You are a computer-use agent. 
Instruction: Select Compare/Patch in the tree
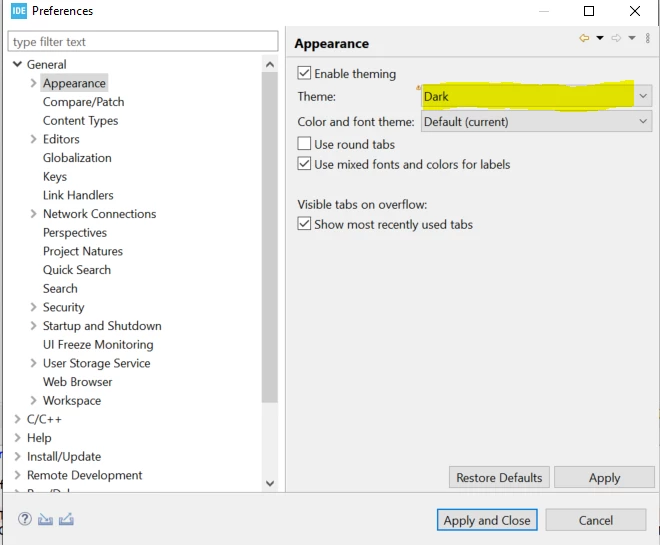click(83, 102)
